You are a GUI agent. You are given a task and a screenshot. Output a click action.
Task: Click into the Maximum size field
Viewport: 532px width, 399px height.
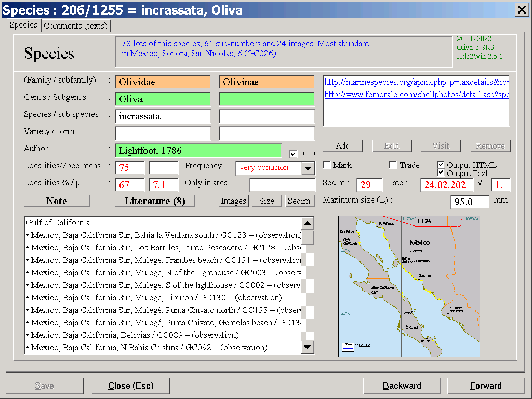click(470, 202)
